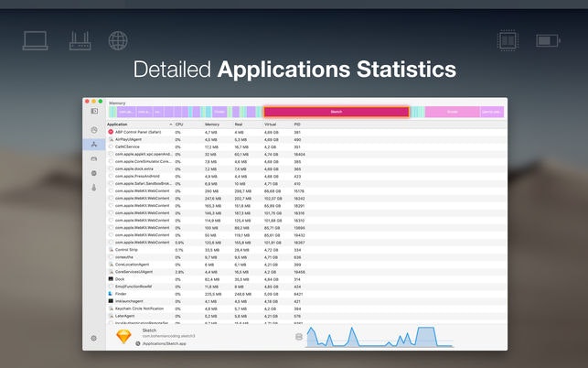Select the com.apple.Safari.SandboxBroker row
This screenshot has height=368, width=588.
point(306,184)
